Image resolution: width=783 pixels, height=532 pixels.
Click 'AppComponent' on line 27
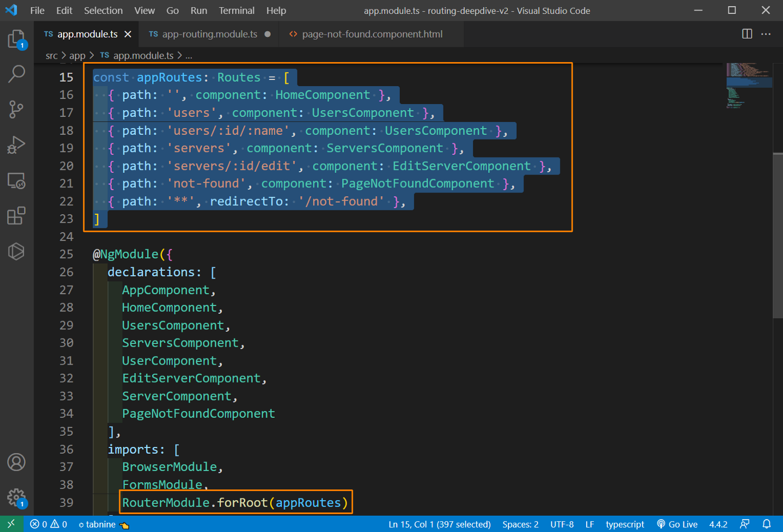pyautogui.click(x=166, y=290)
